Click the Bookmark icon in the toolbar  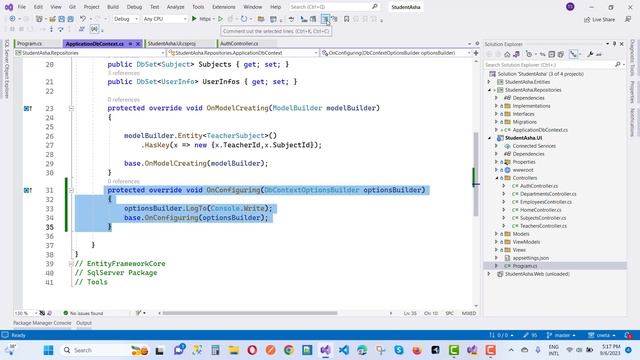click(346, 19)
